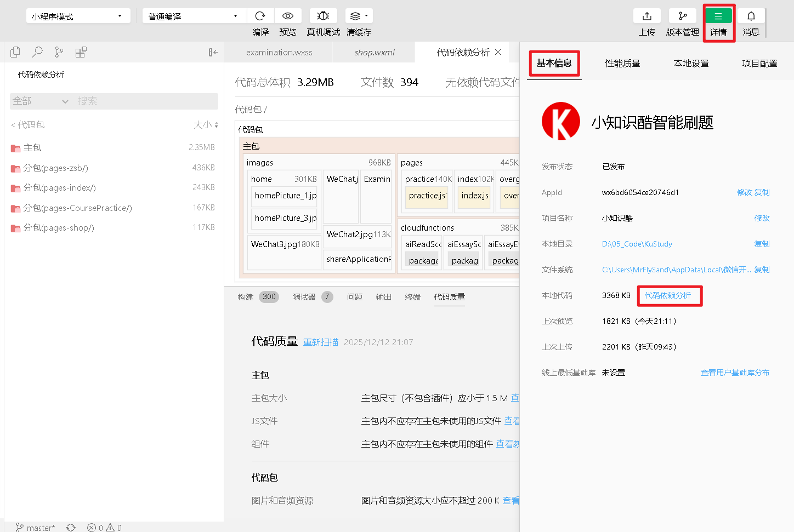Click the 重新扫描 rescan link
Image resolution: width=794 pixels, height=532 pixels.
[x=321, y=342]
